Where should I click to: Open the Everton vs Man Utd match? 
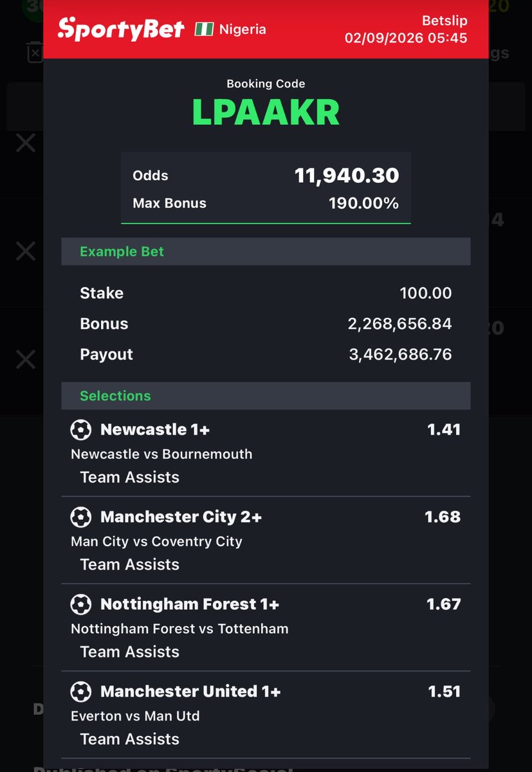pos(135,715)
